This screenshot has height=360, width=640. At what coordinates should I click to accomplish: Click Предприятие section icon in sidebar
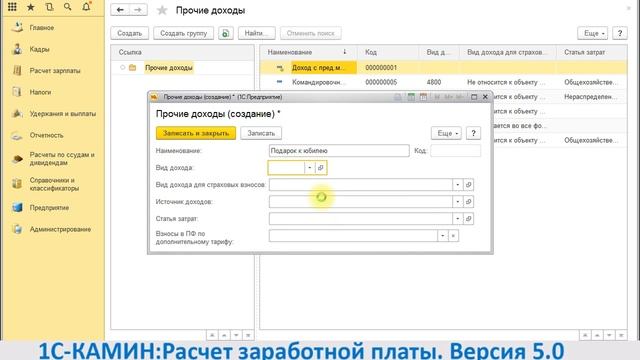(17, 207)
